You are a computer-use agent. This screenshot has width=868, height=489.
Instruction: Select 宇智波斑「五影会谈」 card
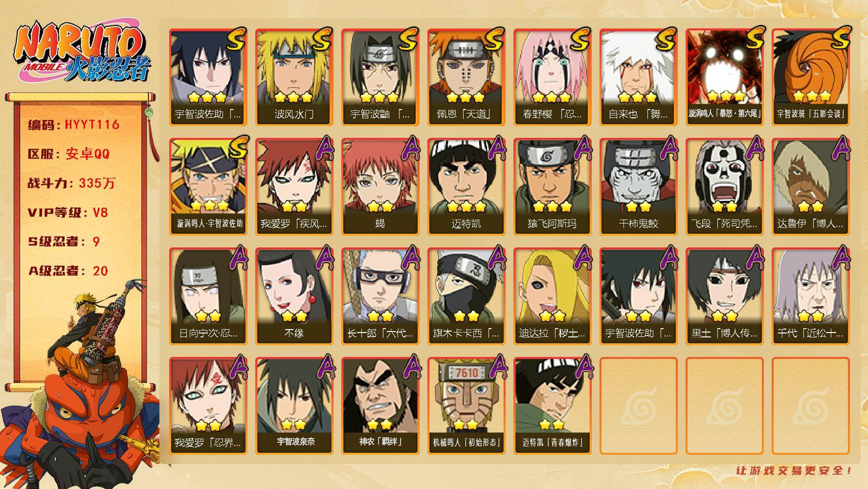click(810, 77)
